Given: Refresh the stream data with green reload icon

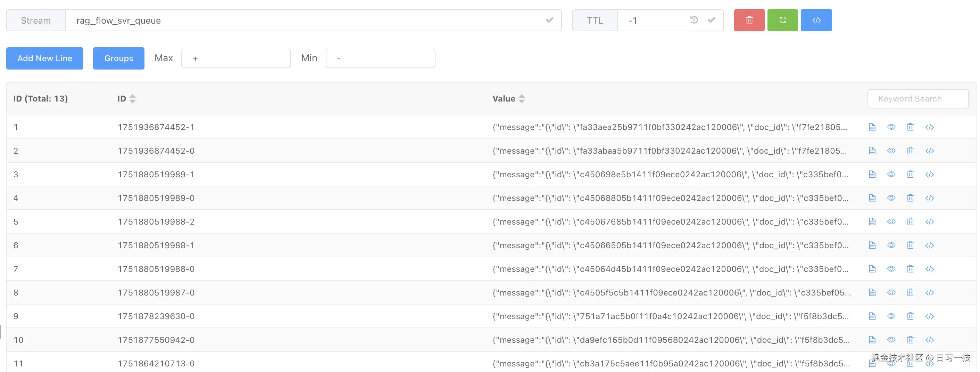Looking at the screenshot, I should (782, 20).
